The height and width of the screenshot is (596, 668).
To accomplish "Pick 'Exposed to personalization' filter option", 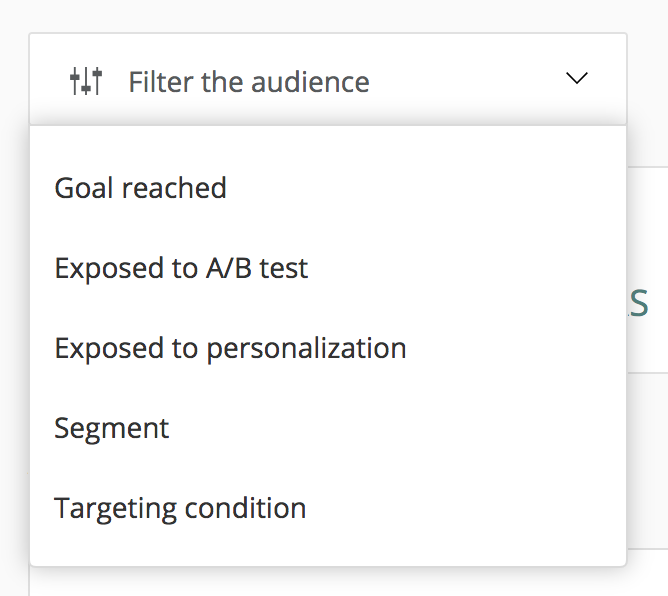I will pos(230,348).
